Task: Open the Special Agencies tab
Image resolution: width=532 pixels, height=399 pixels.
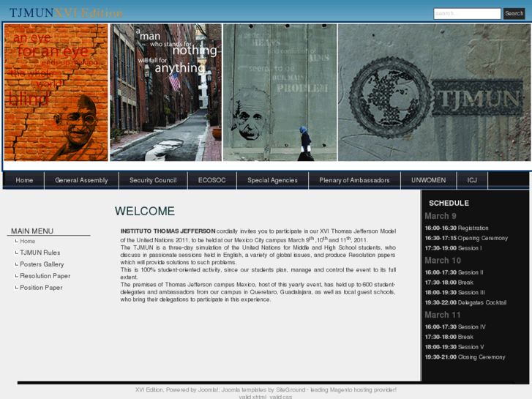Action: [x=272, y=180]
